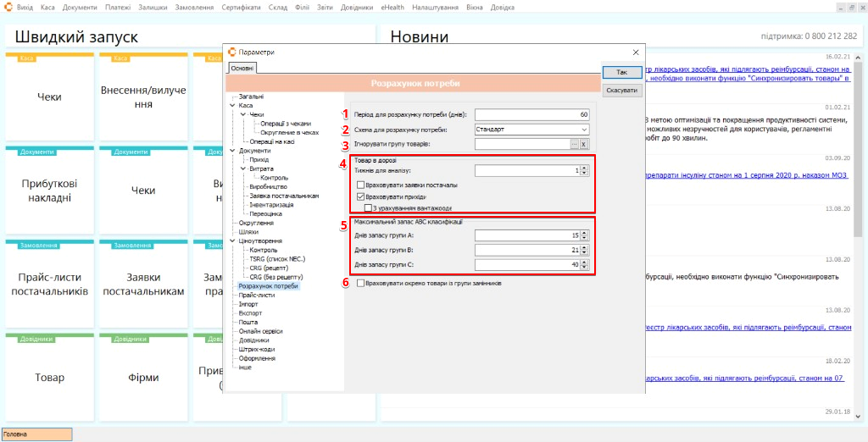Open the Внесення/вилучення cash tile
The height and width of the screenshot is (442, 868).
(143, 97)
